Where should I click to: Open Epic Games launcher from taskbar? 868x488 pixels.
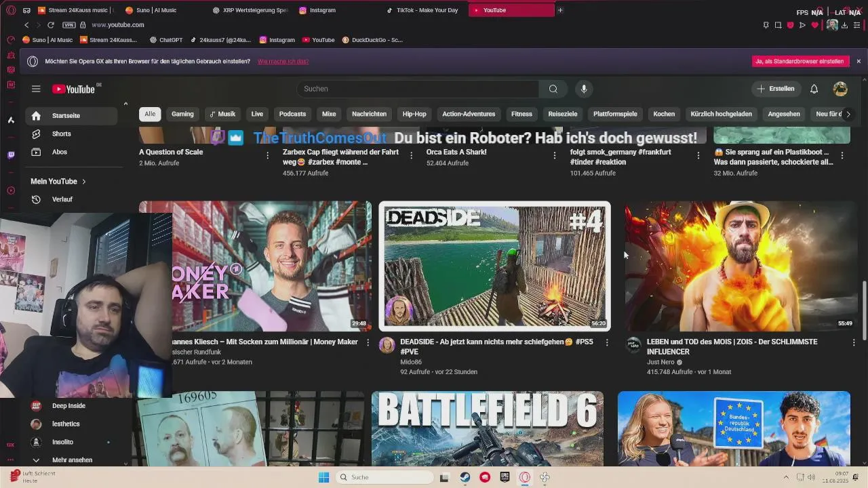[x=505, y=477]
